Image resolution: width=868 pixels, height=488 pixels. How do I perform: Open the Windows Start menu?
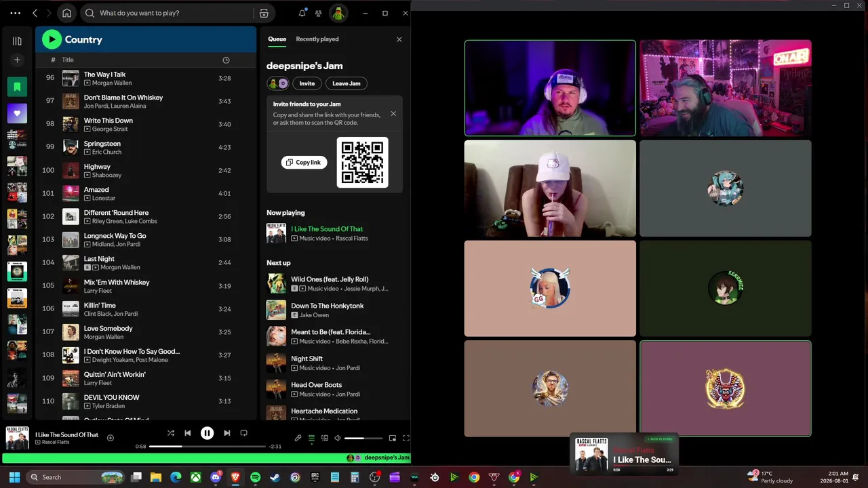[x=14, y=477]
